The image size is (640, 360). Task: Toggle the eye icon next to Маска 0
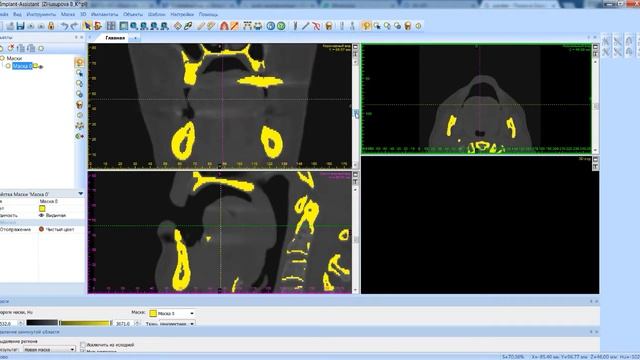click(x=40, y=67)
